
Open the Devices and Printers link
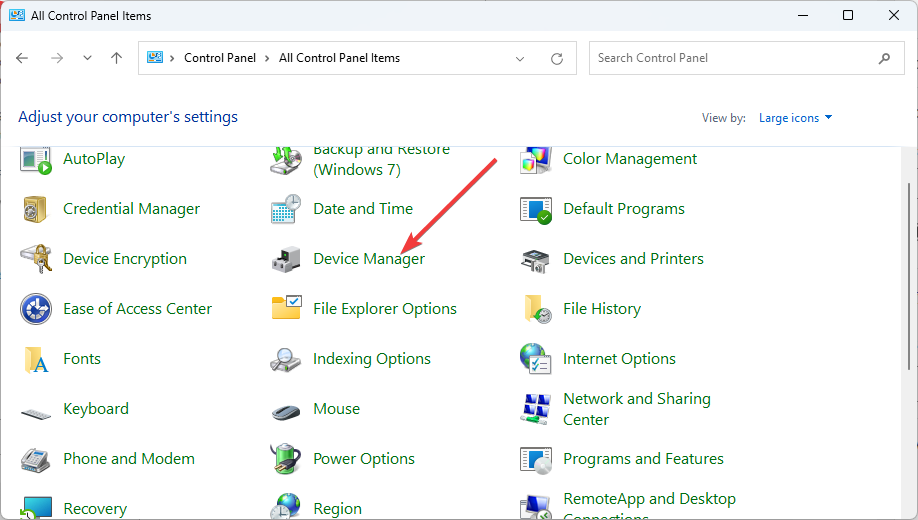point(633,259)
